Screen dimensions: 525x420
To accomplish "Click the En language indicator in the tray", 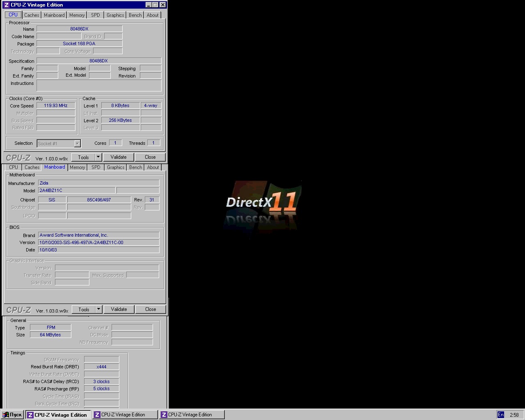I will pyautogui.click(x=501, y=415).
